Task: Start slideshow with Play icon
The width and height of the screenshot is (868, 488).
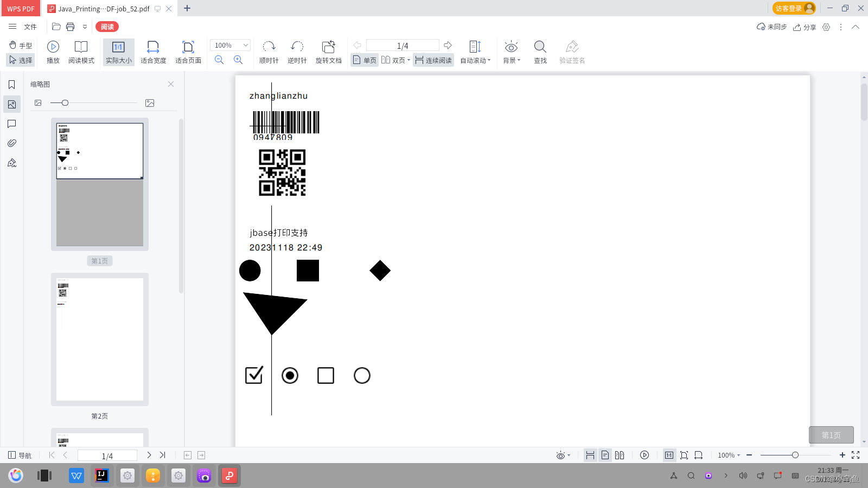Action: (53, 53)
